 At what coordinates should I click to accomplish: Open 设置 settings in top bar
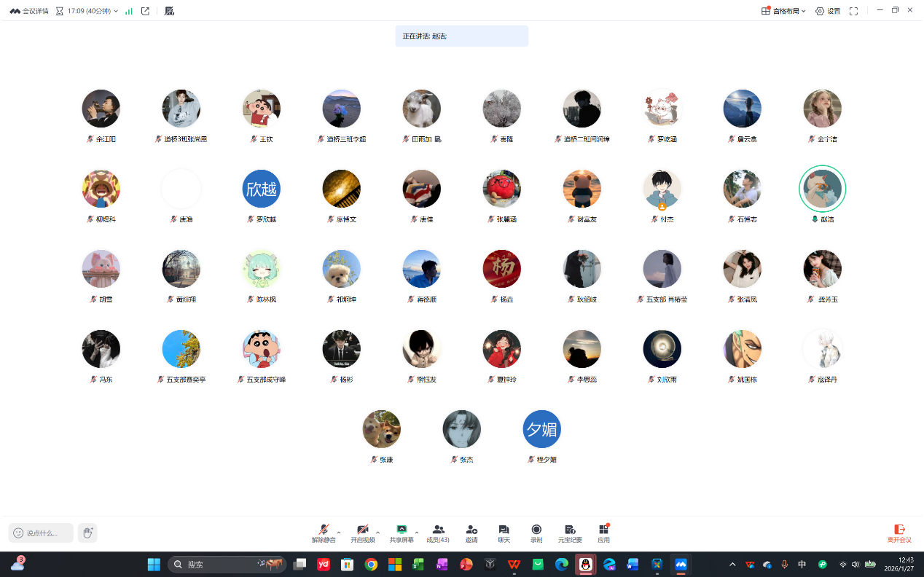828,11
